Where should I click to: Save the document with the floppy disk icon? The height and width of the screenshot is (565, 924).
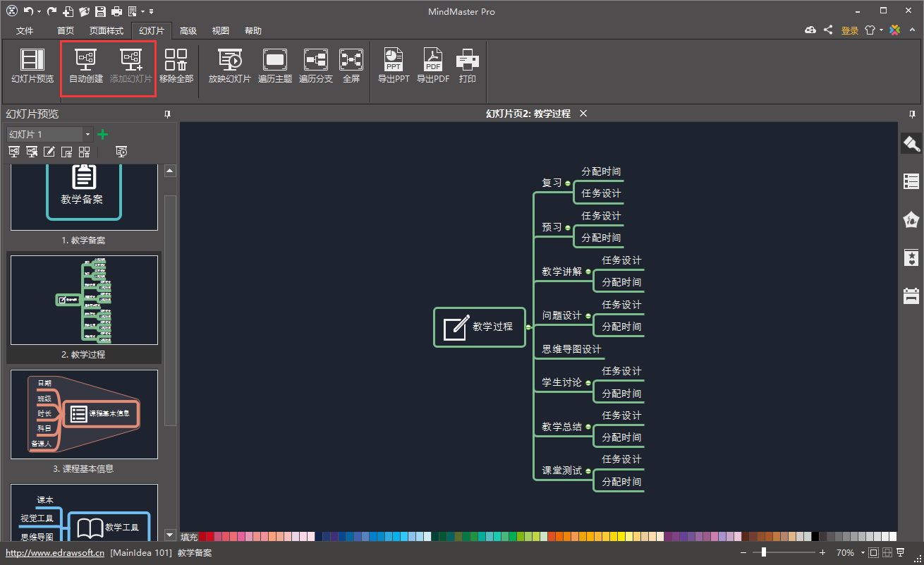tap(100, 11)
